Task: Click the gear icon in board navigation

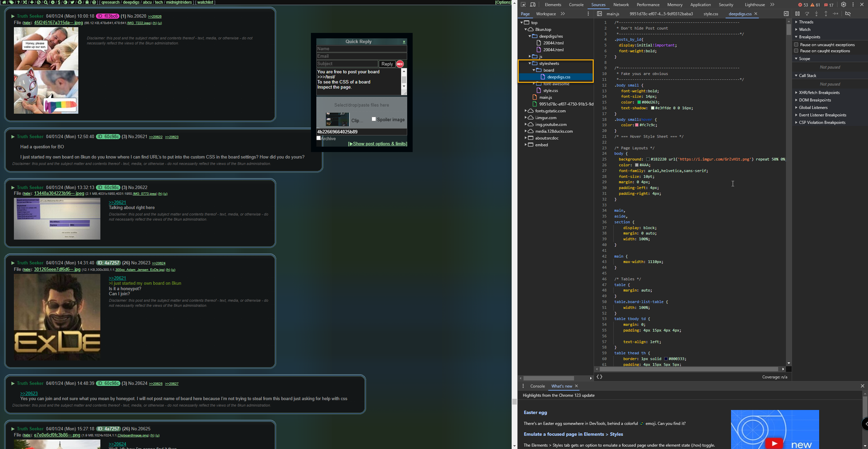Action: [53, 2]
